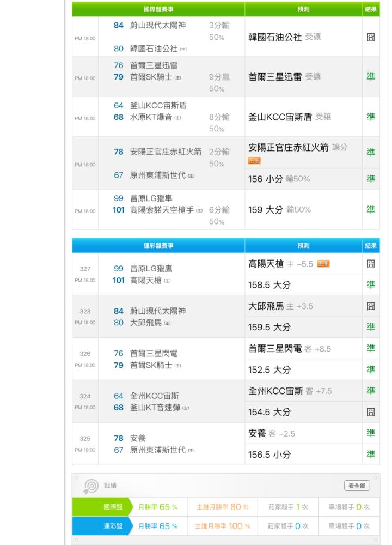
Task: Click the 準 result for 釜山KCC宙斯盾 受讓
Action: tap(371, 117)
